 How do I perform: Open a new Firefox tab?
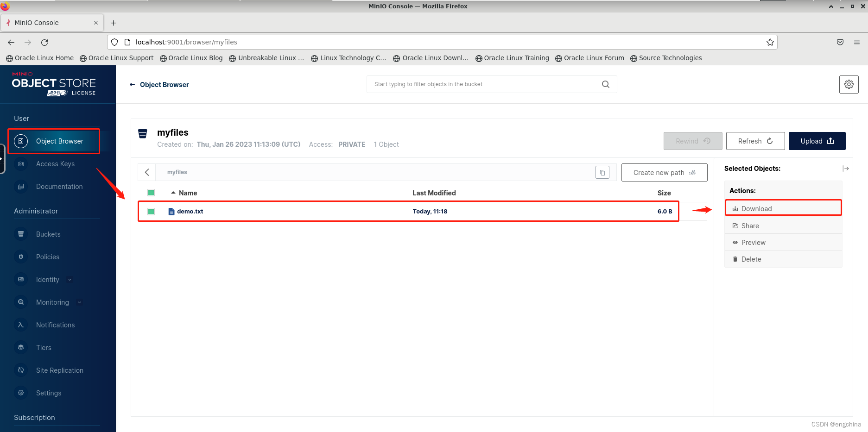point(114,23)
